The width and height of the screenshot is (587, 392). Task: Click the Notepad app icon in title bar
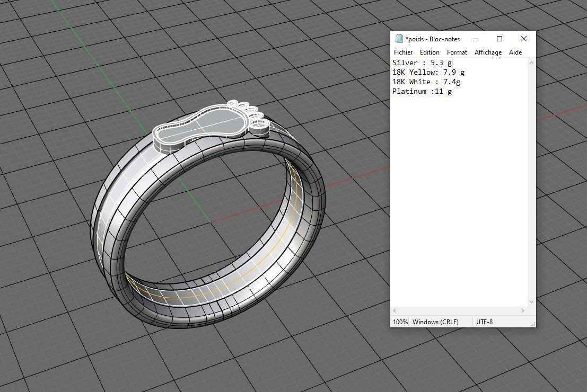[x=399, y=39]
